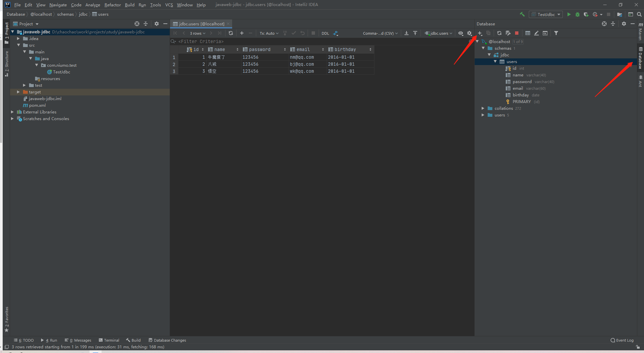The image size is (644, 353).
Task: Open the Navigate menu
Action: (58, 5)
